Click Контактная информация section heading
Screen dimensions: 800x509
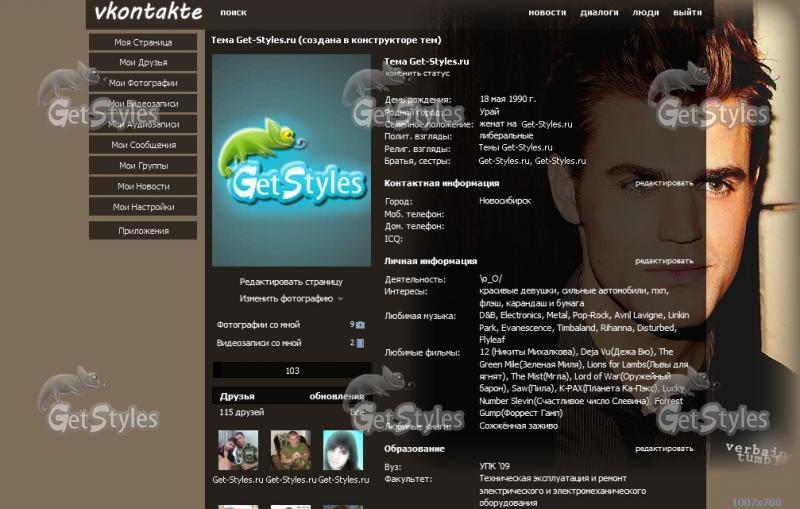441,183
